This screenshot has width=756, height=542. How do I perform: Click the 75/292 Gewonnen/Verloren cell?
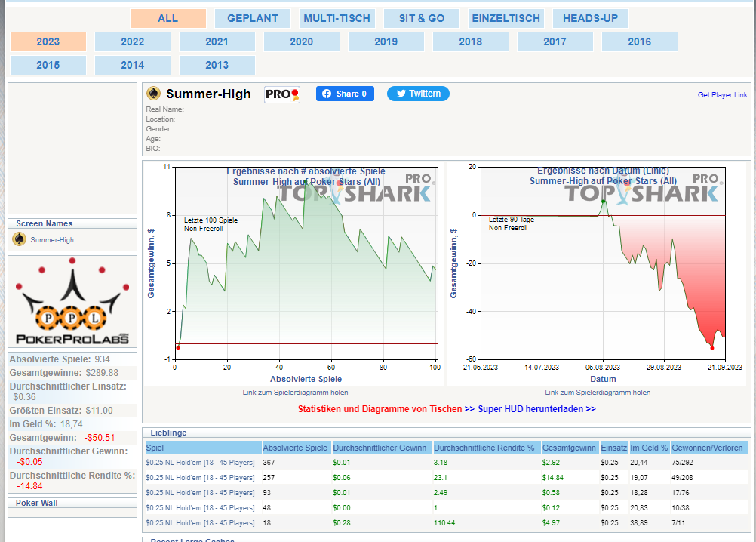(682, 463)
